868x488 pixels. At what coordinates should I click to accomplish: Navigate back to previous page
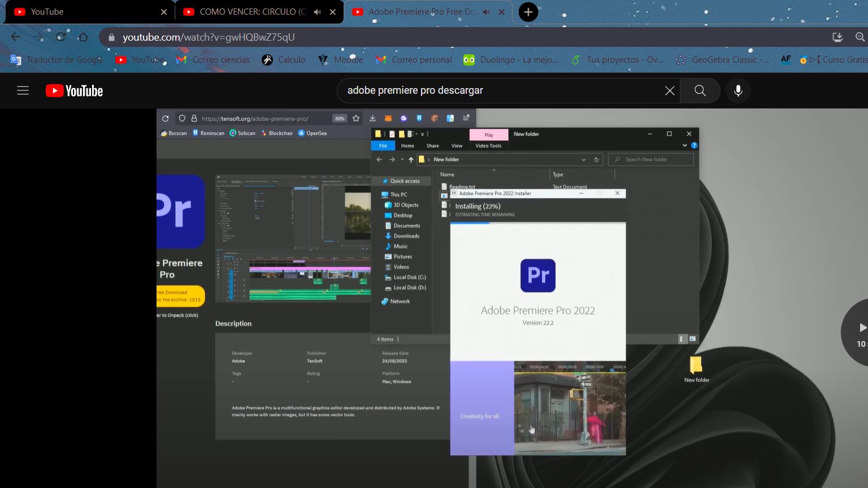tap(15, 37)
